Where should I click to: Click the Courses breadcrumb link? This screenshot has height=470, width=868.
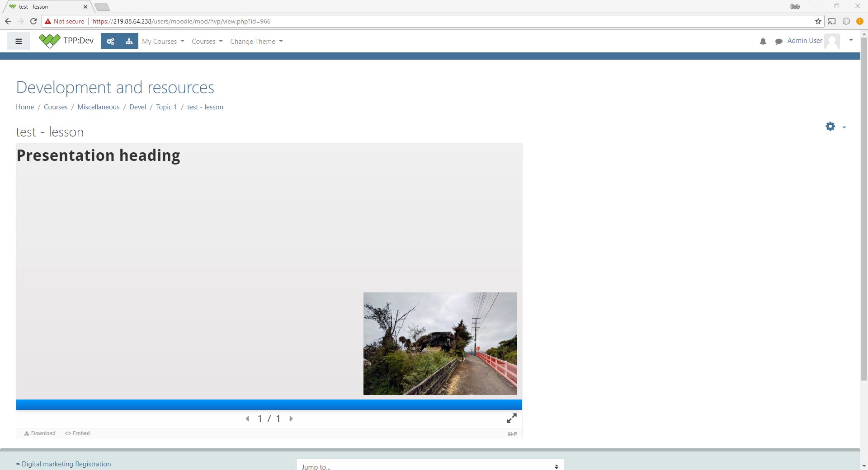pos(56,107)
